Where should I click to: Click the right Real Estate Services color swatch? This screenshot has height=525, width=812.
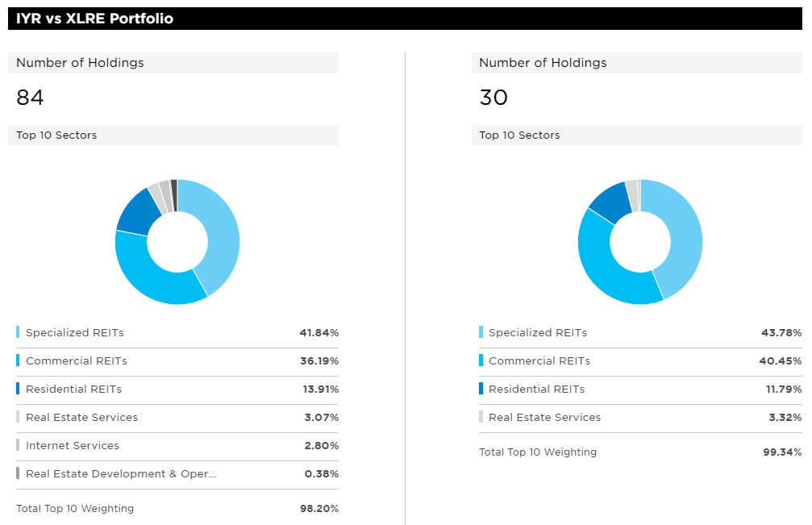(481, 417)
